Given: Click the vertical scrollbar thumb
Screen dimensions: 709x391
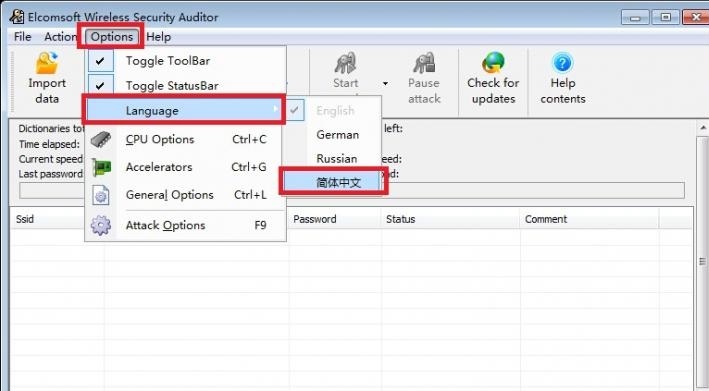Looking at the screenshot, I should click(703, 261).
